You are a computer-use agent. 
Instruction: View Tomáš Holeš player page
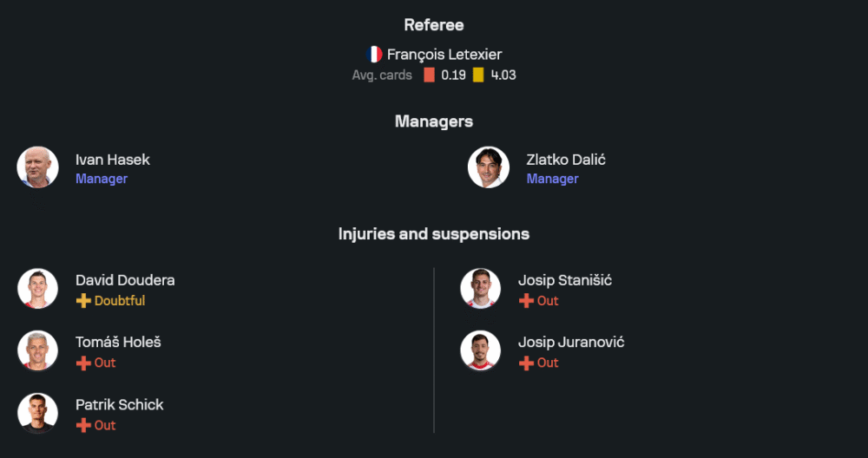(118, 342)
